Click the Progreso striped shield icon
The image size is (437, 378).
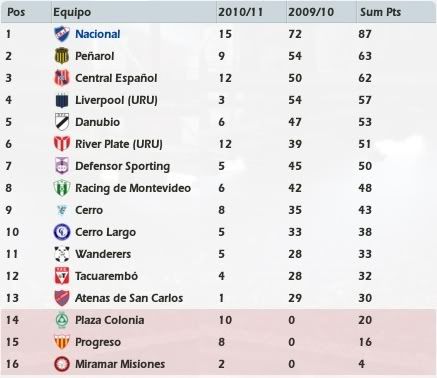pos(62,342)
